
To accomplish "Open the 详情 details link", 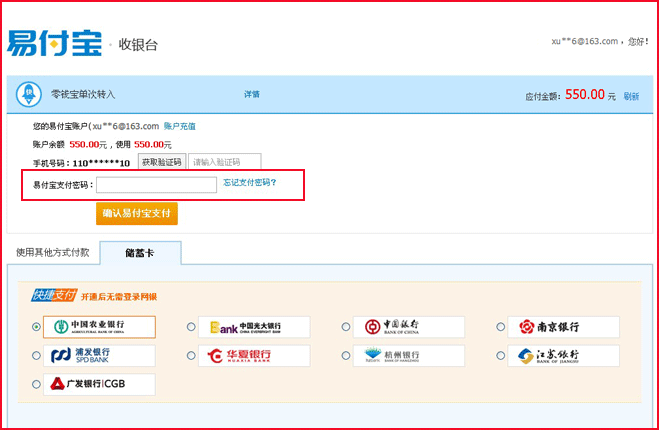I will [x=252, y=94].
